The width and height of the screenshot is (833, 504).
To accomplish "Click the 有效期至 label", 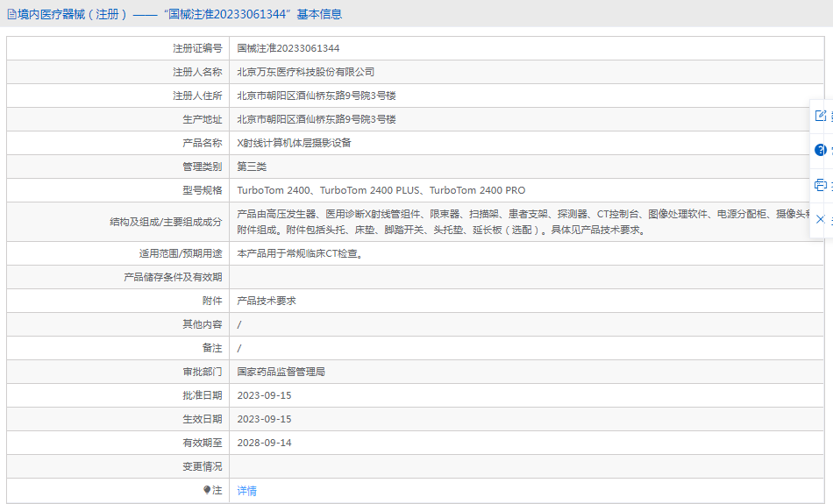I will click(x=203, y=443).
